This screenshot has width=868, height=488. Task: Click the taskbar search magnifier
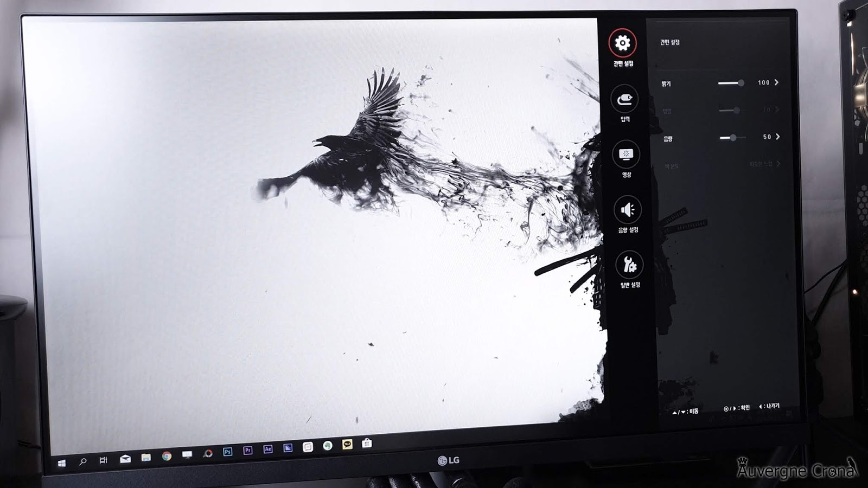pyautogui.click(x=82, y=461)
